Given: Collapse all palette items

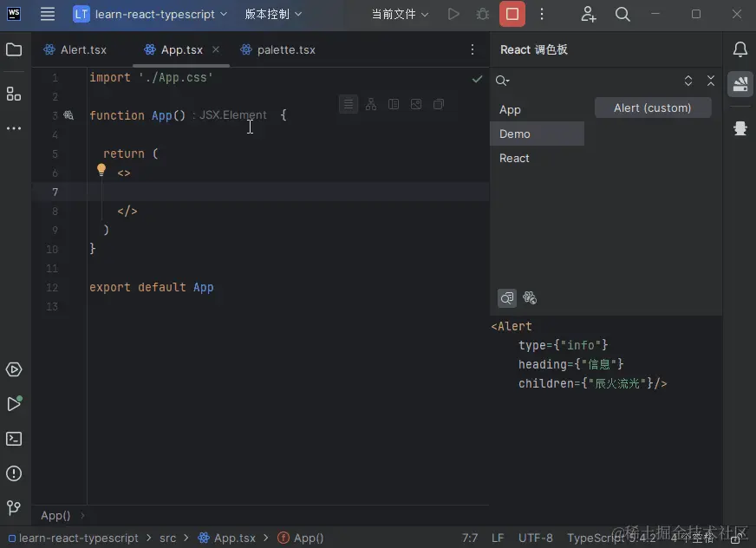Looking at the screenshot, I should point(711,81).
